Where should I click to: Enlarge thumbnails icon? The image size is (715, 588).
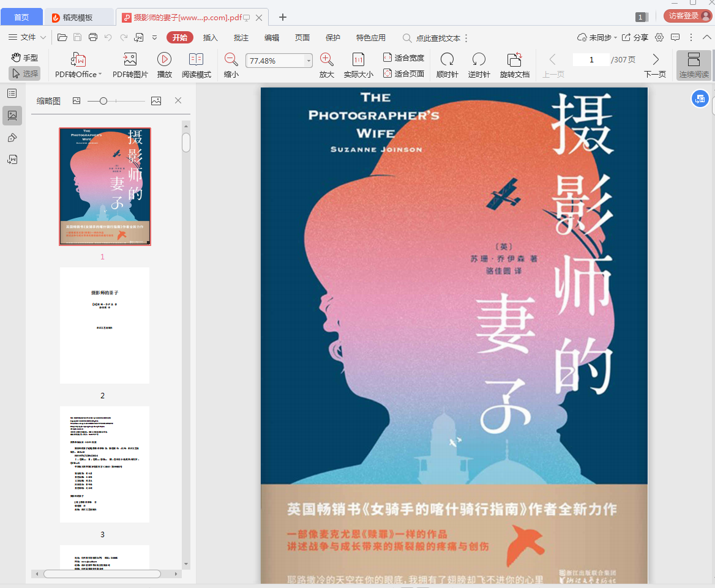156,101
